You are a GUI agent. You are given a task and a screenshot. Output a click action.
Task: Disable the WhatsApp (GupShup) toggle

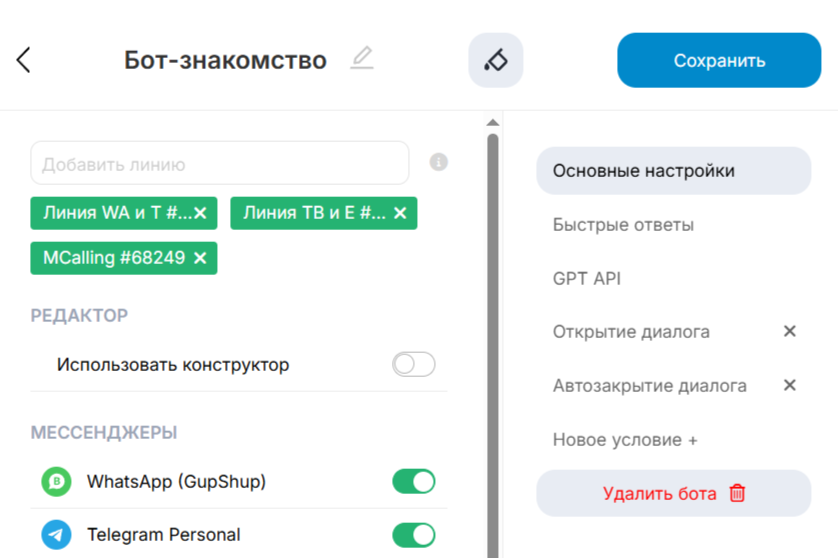tap(414, 482)
